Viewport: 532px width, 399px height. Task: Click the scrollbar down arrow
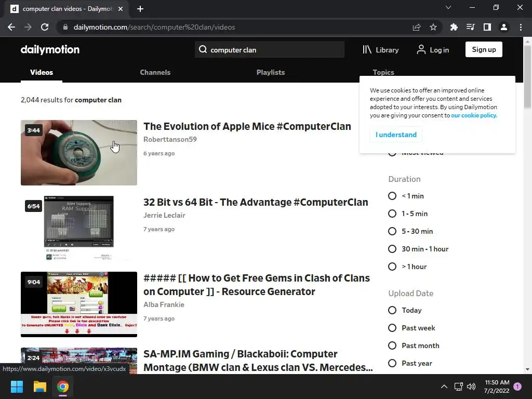click(527, 369)
